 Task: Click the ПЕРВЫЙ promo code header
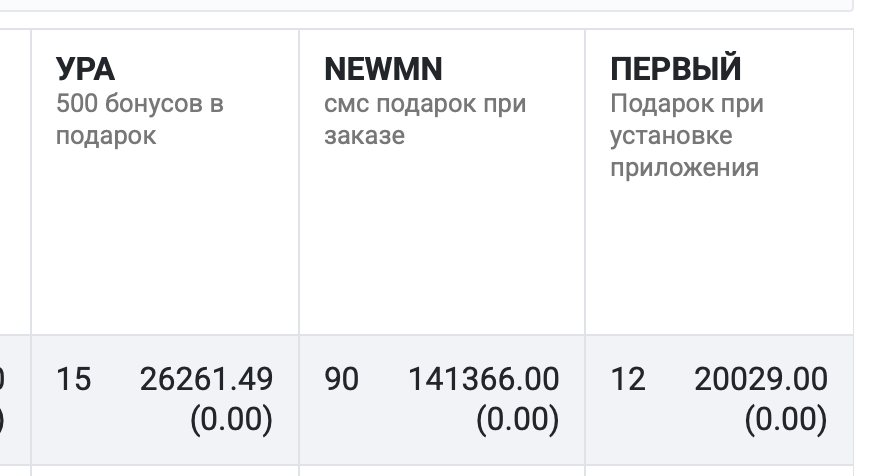[676, 69]
